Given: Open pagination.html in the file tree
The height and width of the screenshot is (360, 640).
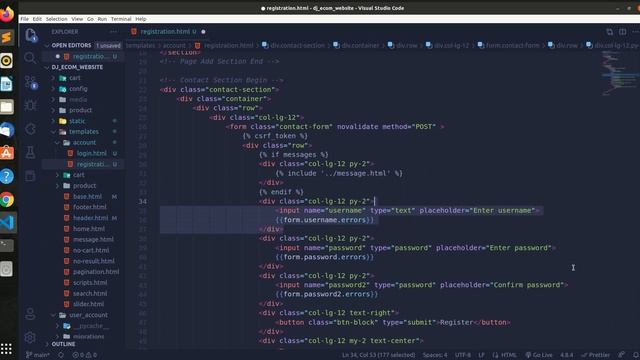Looking at the screenshot, I should click(96, 271).
